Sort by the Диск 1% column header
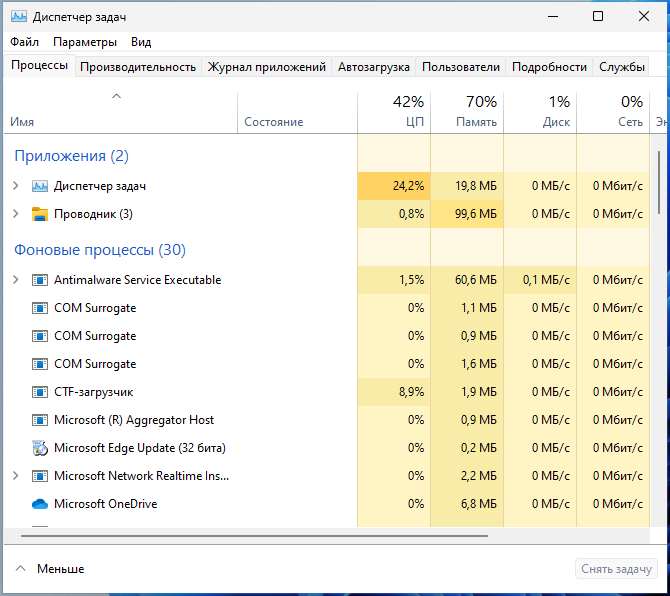 [x=540, y=112]
